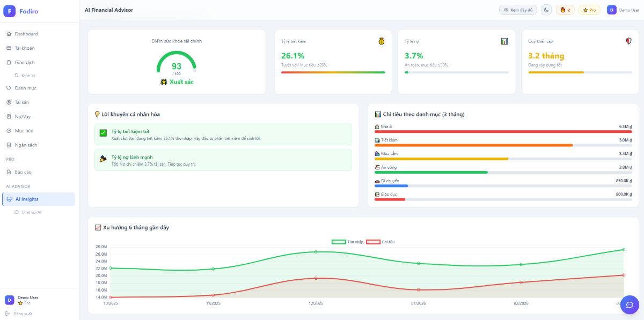Click the Fodiro logo icon
Image resolution: width=644 pixels, height=320 pixels.
coord(10,11)
